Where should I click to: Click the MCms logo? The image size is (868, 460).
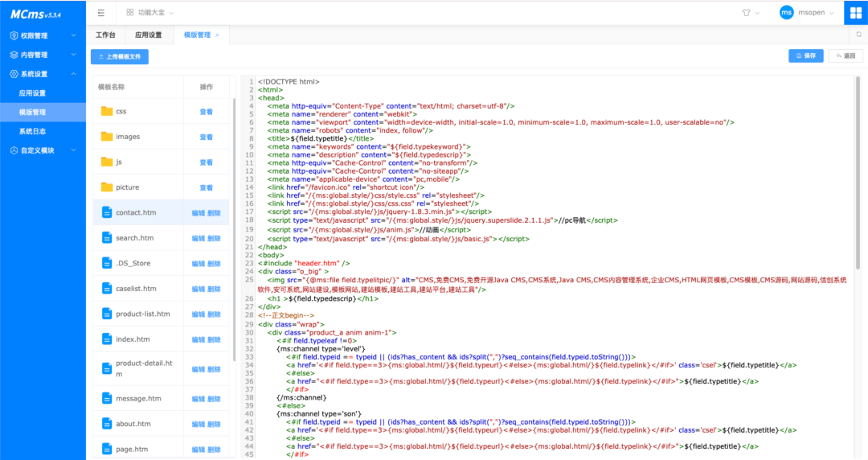point(35,14)
